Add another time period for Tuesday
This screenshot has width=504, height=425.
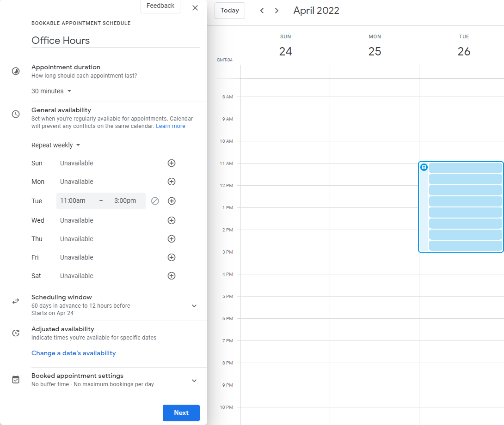pyautogui.click(x=172, y=201)
